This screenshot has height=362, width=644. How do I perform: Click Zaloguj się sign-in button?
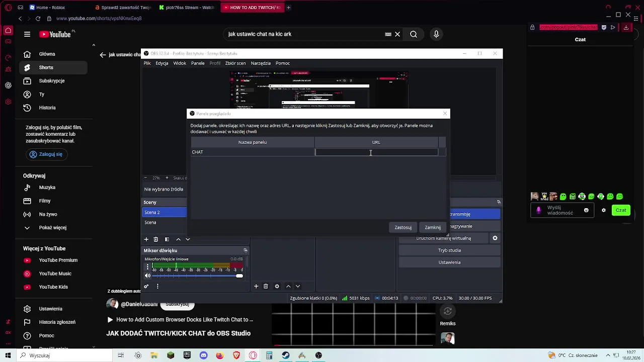tap(46, 154)
